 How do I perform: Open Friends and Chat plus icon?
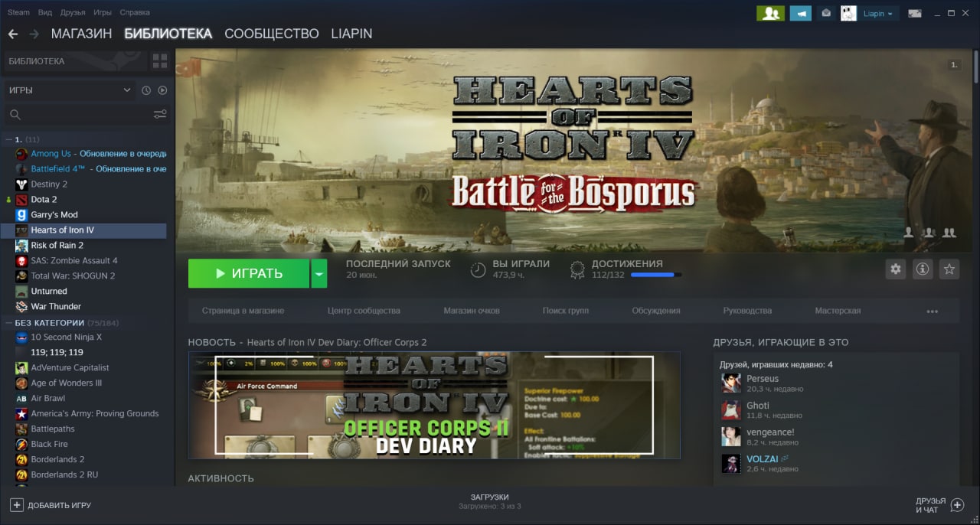(957, 505)
